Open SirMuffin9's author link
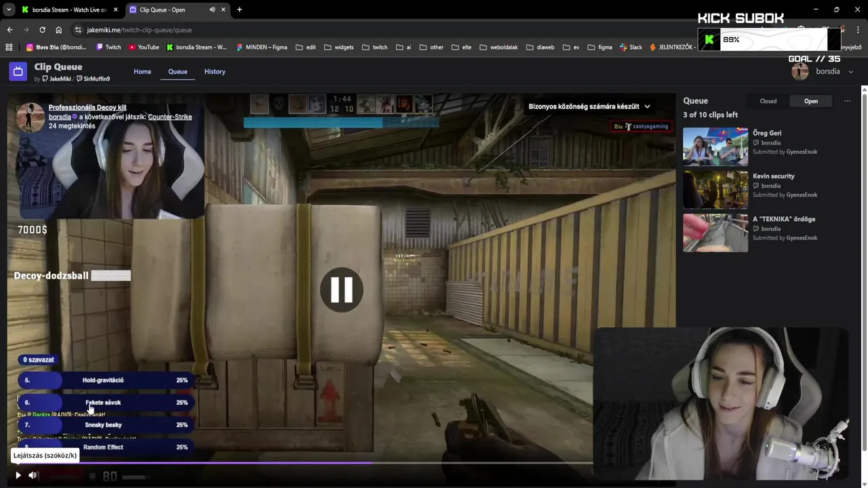Image resolution: width=868 pixels, height=488 pixels. coord(93,79)
